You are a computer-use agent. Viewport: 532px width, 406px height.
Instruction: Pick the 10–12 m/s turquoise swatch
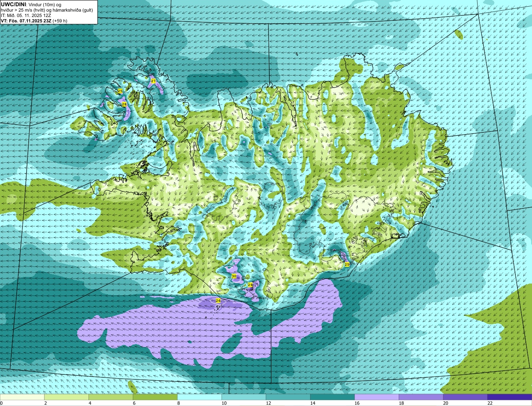click(x=244, y=397)
